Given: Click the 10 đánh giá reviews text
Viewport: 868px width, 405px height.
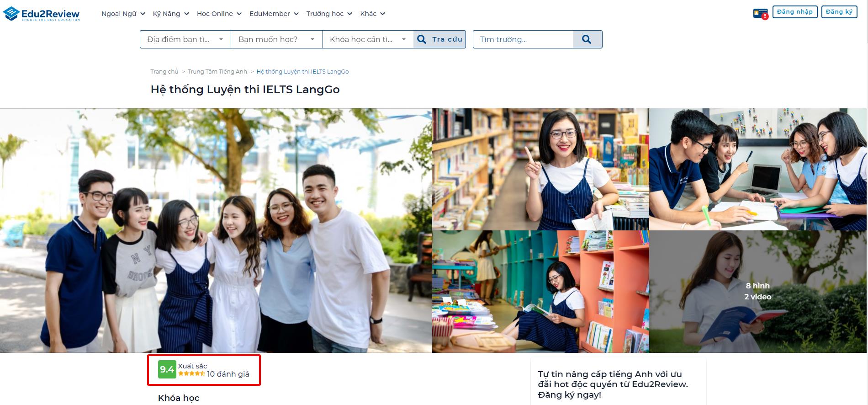Looking at the screenshot, I should (x=228, y=374).
